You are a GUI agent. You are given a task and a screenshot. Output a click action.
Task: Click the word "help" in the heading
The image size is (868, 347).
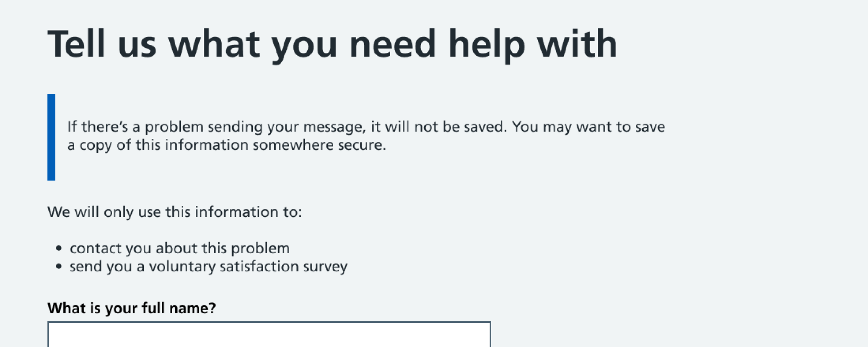coord(486,44)
